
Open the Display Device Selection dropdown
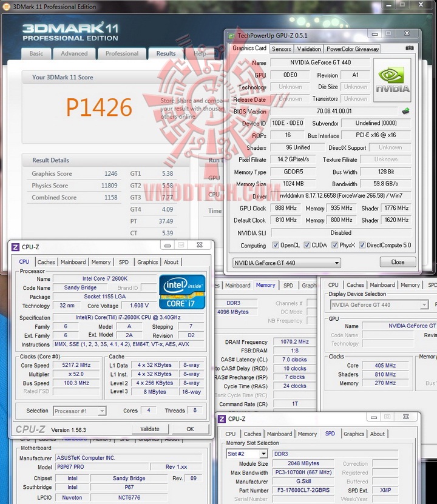click(x=379, y=304)
